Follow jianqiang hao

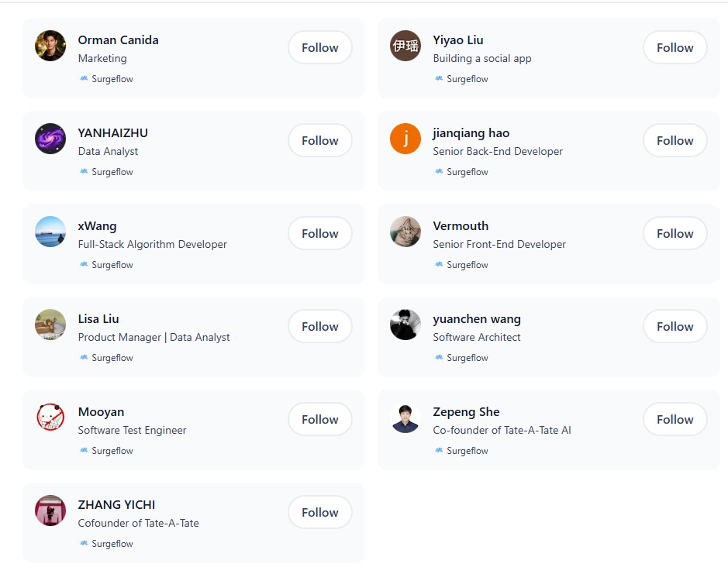pos(675,140)
